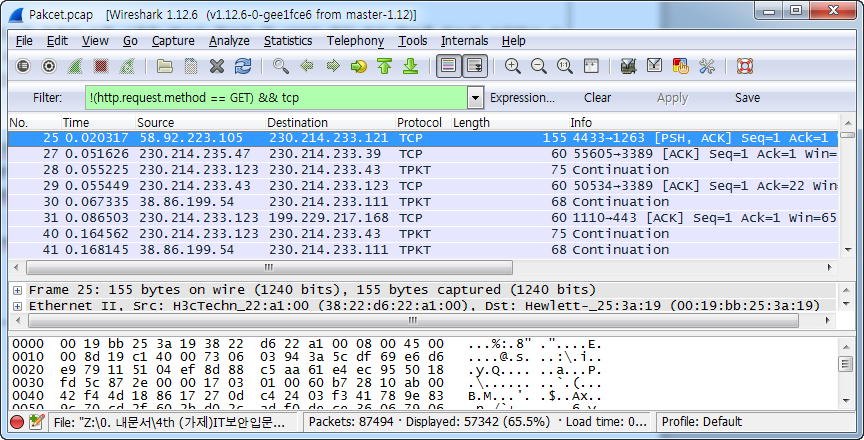864x440 pixels.
Task: Jump to first packet with up-arrow icon
Action: click(x=385, y=67)
